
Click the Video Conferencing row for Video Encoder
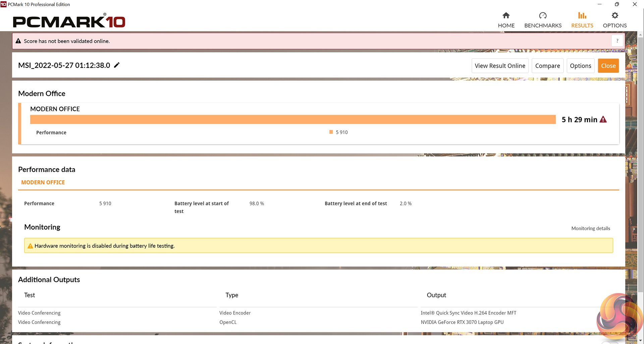click(x=39, y=313)
